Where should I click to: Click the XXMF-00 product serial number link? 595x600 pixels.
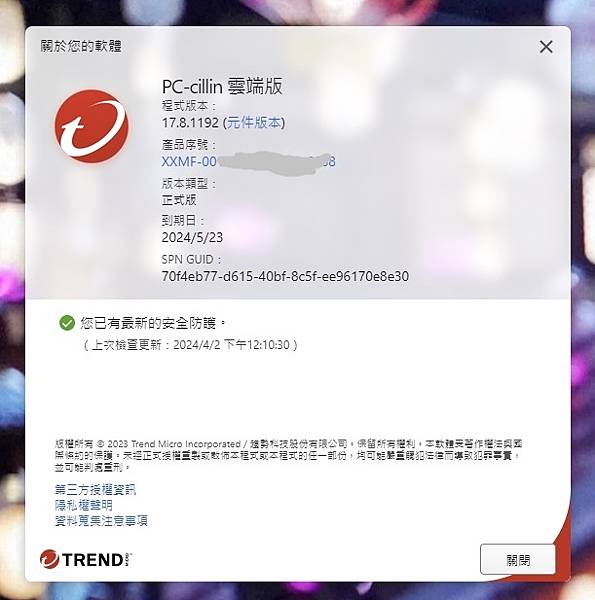(x=249, y=161)
